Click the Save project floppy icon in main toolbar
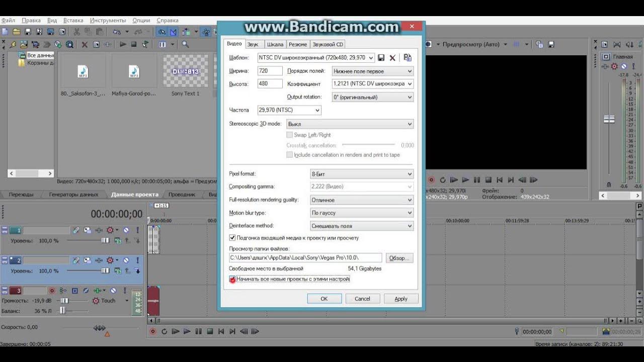 pos(28,32)
